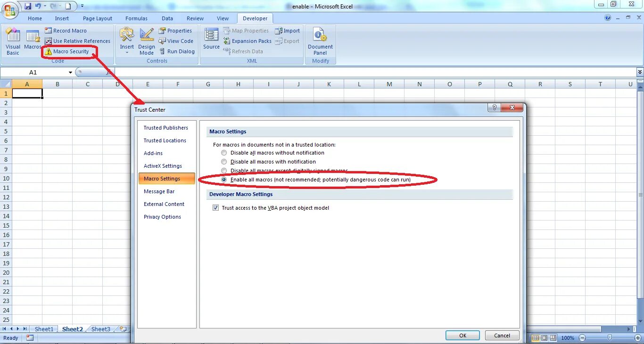Zoom out with the minus button
This screenshot has height=344, width=644.
(x=583, y=338)
